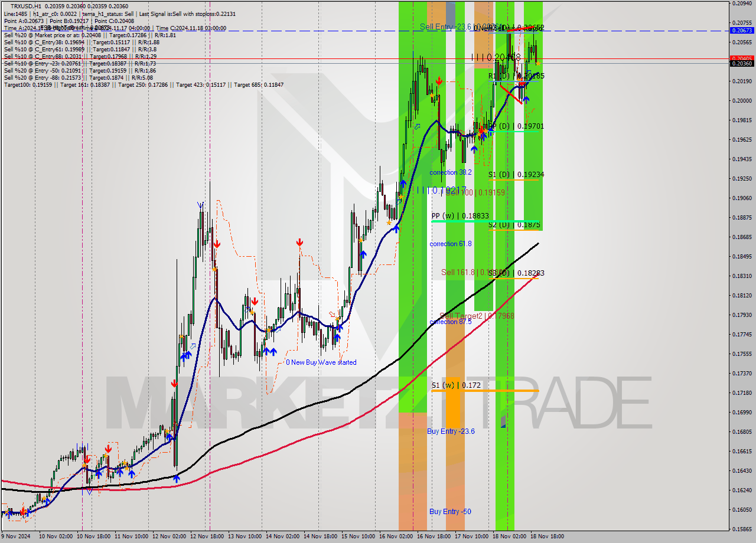Click the 'S1 (w) | 0.172' weekly support label
Image resolution: width=756 pixels, height=543 pixels.
coord(456,385)
